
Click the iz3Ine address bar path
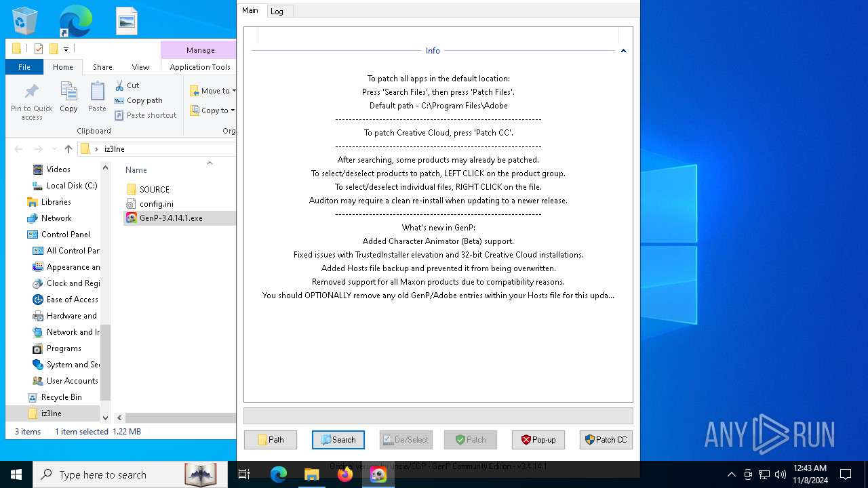tap(115, 149)
